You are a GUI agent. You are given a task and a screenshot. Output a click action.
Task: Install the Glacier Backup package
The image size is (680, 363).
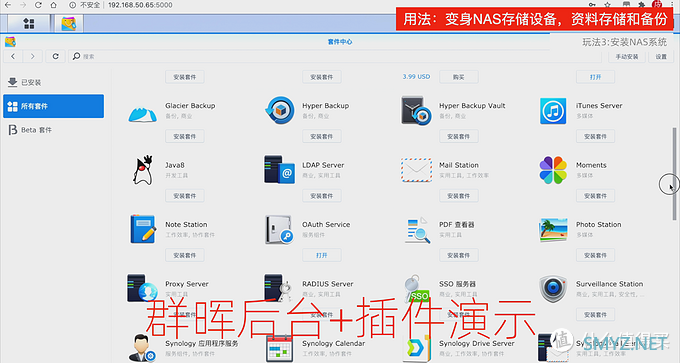[x=185, y=137]
